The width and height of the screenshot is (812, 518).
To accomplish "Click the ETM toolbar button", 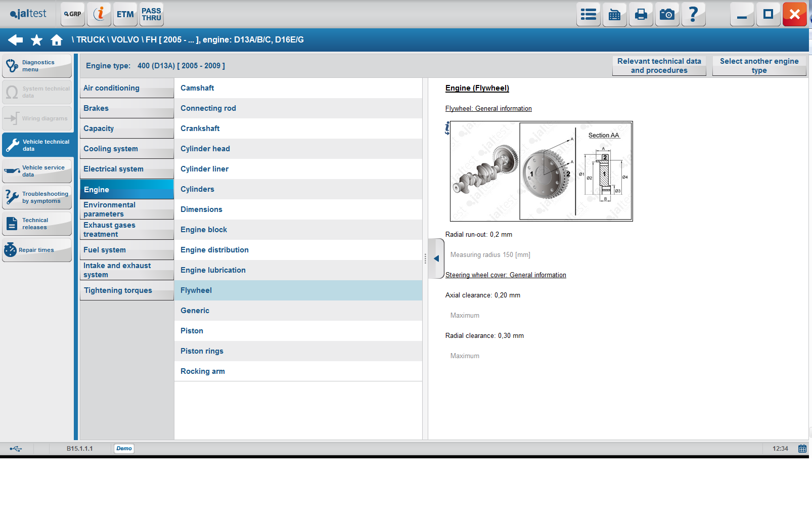I will tap(125, 14).
